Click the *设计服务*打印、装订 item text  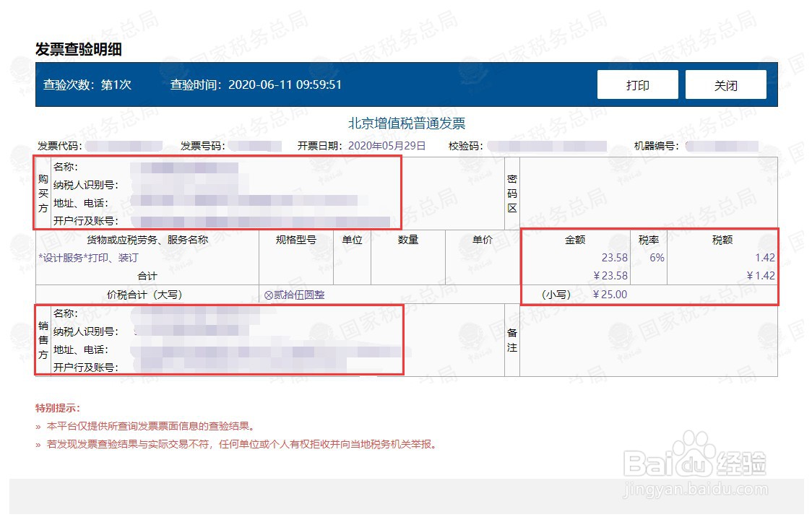(x=89, y=258)
